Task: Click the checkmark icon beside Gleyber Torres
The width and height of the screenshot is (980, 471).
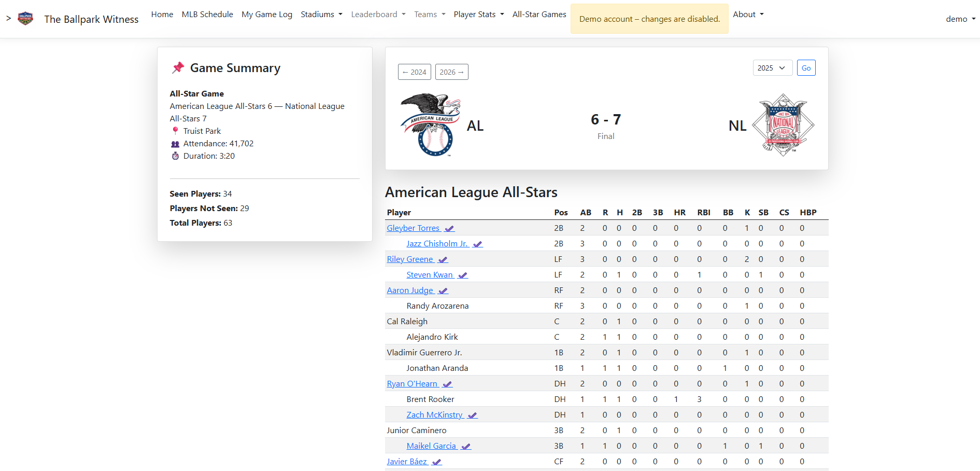Action: point(449,229)
